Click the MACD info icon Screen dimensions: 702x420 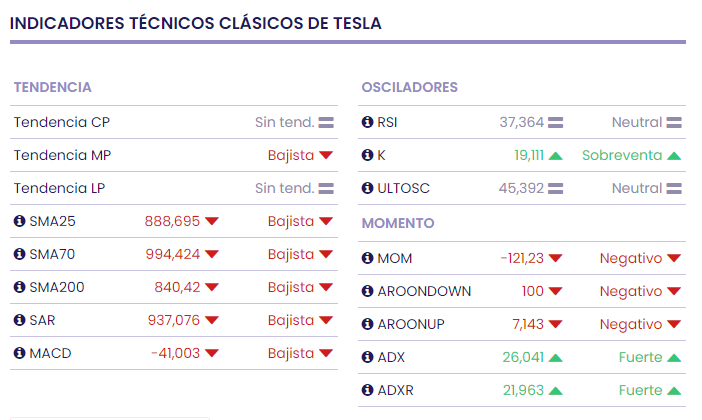(19, 353)
